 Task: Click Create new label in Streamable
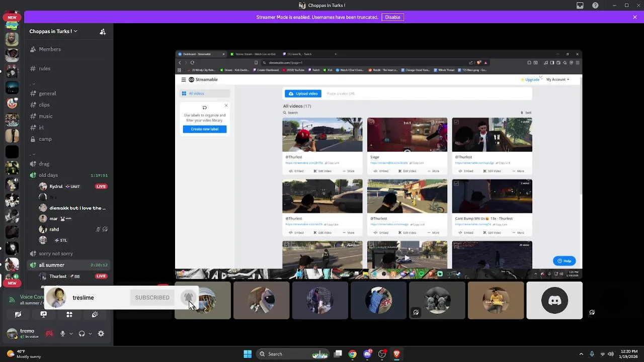click(205, 129)
